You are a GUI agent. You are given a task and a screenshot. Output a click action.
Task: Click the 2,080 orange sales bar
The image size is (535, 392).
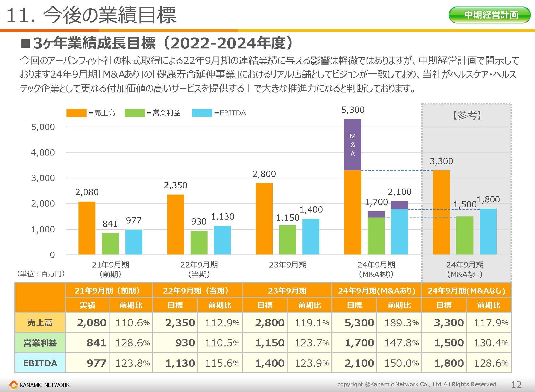point(87,228)
